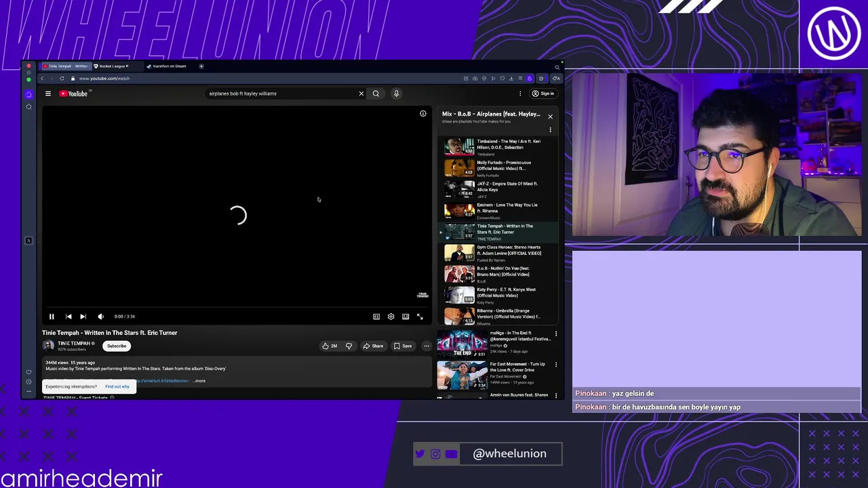868x488 pixels.
Task: Focus the YouTube search input field
Action: coord(281,94)
